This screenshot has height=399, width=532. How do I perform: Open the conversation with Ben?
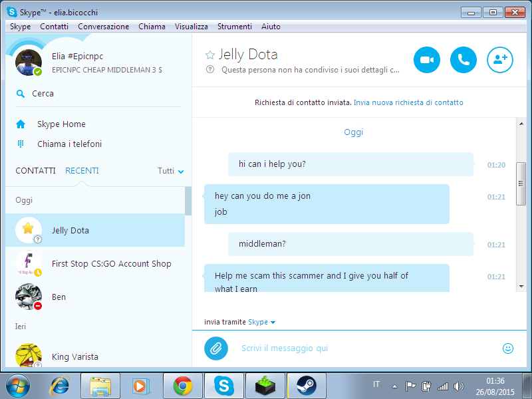pos(95,297)
